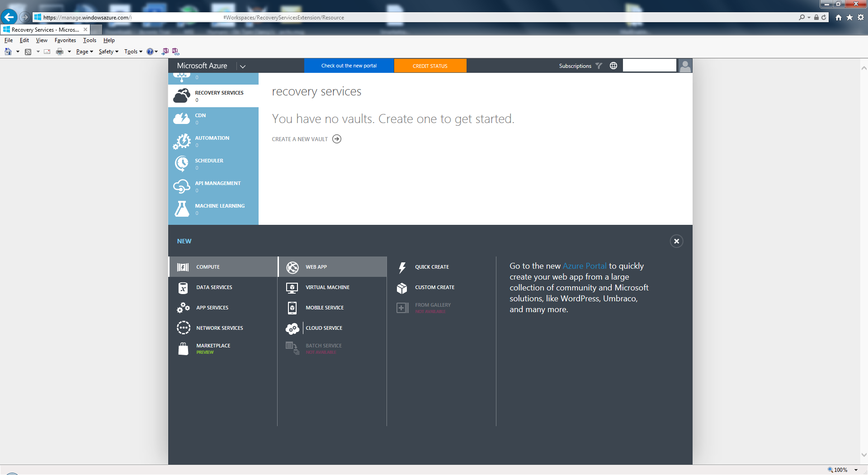Click Check out the new portal button

[x=349, y=66]
